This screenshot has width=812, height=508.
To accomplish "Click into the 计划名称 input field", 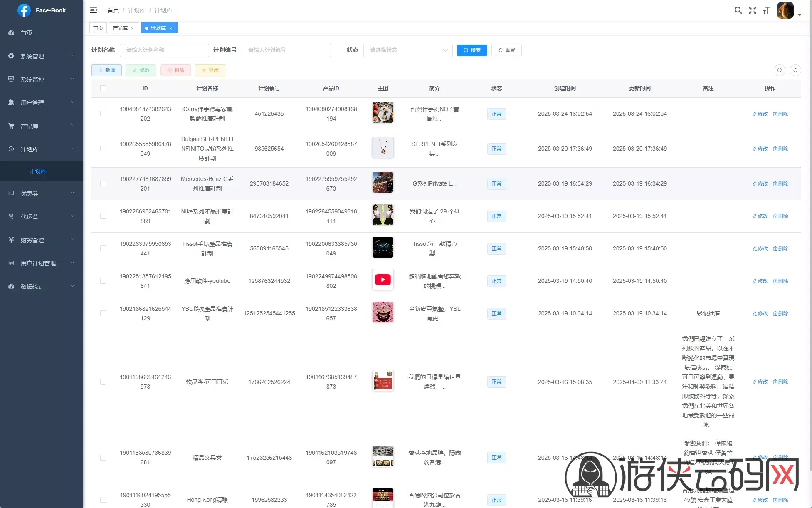I will click(164, 50).
